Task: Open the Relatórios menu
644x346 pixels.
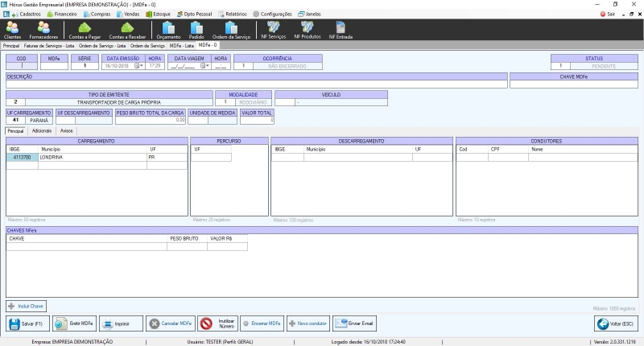Action: click(x=233, y=14)
